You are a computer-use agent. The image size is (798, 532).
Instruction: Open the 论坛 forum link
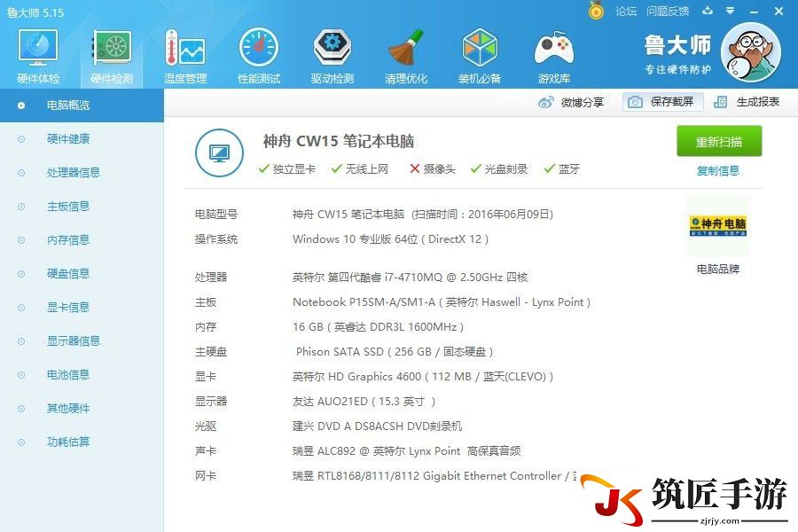coord(626,12)
